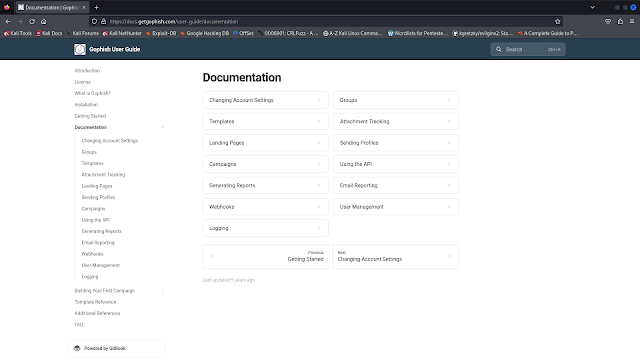The height and width of the screenshot is (360, 640).
Task: Open sidebar User Management subitem
Action: 101,265
